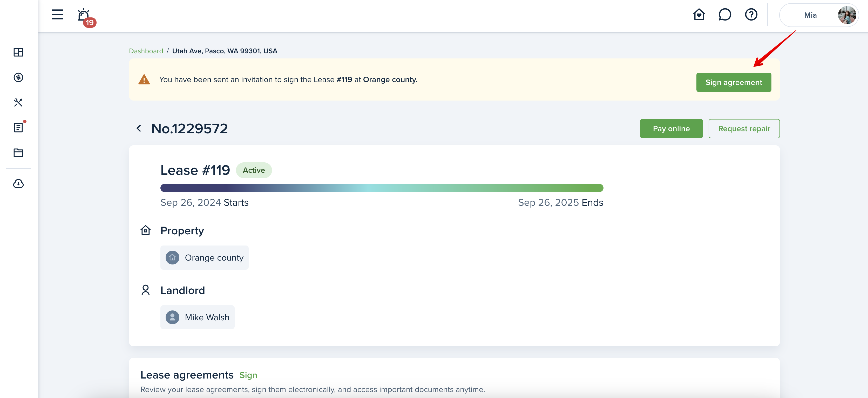Click the Request repair button

[744, 129]
